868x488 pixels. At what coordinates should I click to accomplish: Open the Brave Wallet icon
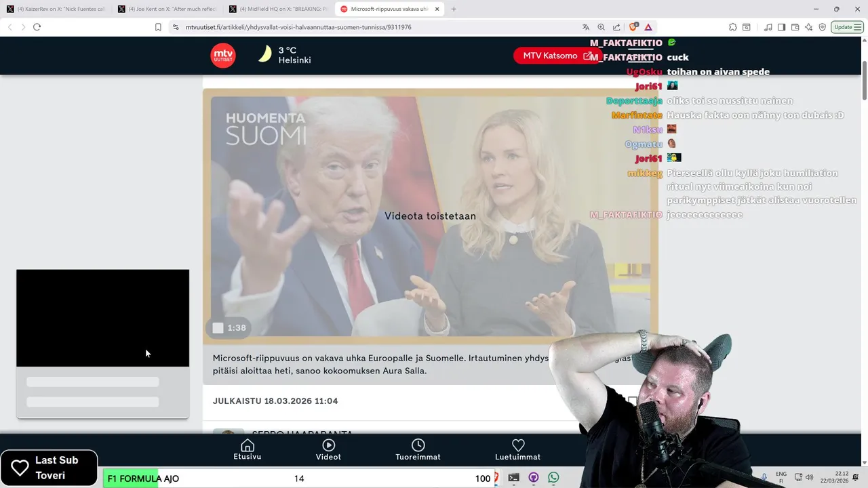tap(795, 27)
